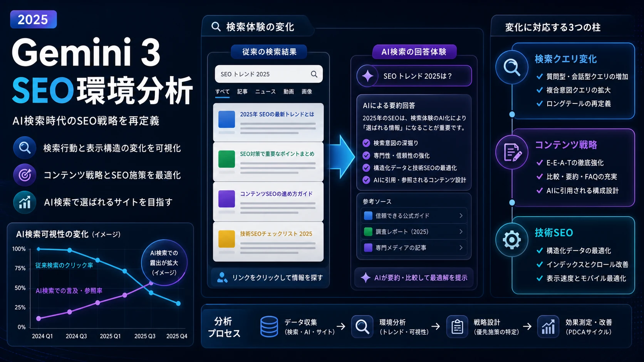Click the bar chart icon for 効果測定・改善
The height and width of the screenshot is (362, 644).
coord(548,327)
